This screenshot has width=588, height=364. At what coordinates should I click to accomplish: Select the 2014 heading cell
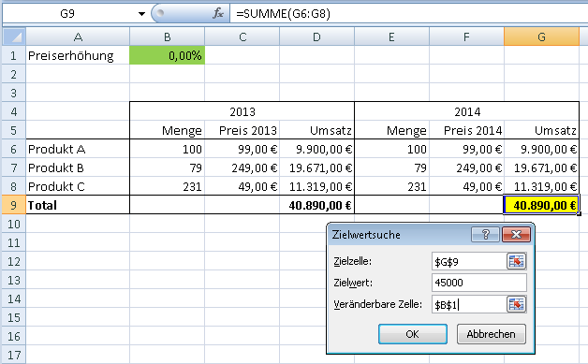tap(467, 111)
